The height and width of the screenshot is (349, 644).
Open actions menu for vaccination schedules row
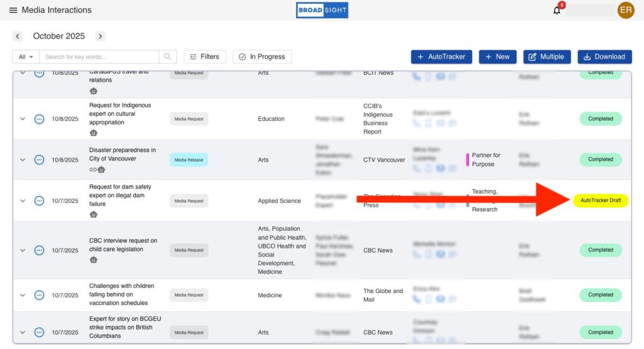(x=39, y=295)
